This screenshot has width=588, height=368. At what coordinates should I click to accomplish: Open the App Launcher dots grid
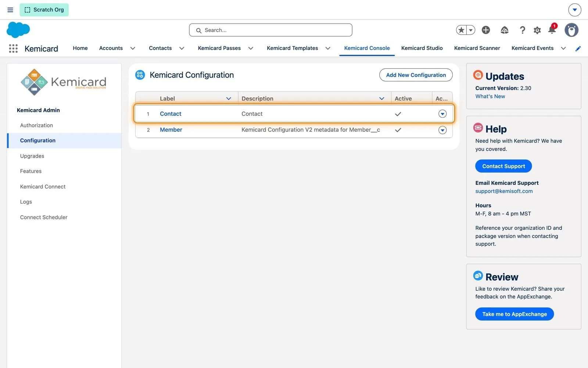tap(13, 49)
